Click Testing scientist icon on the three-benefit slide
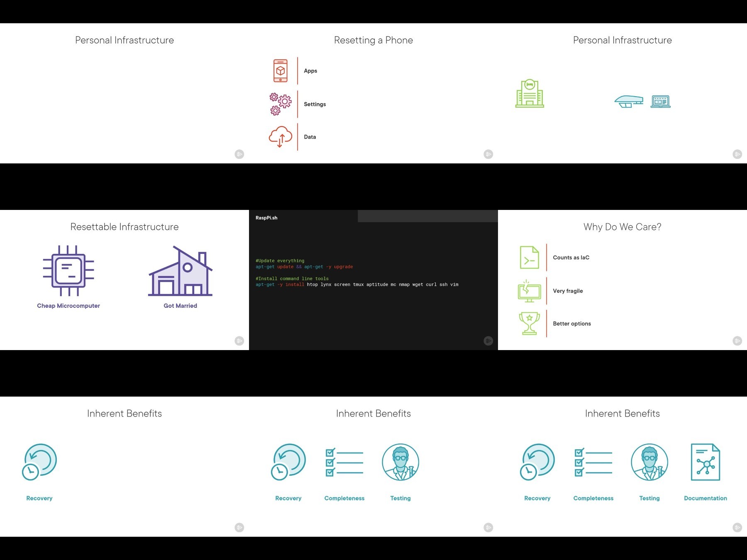The image size is (747, 560). 400,462
